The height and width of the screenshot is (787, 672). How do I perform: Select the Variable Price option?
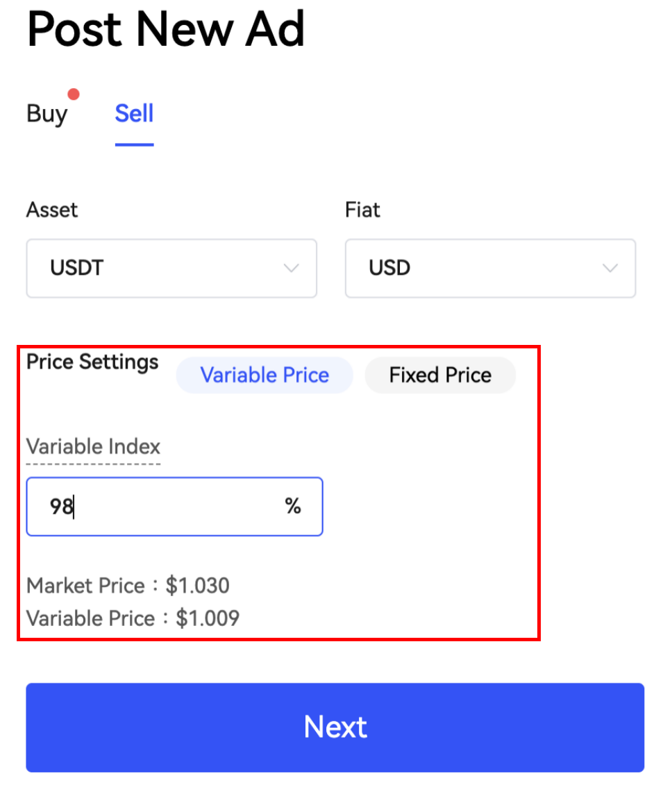(x=264, y=375)
